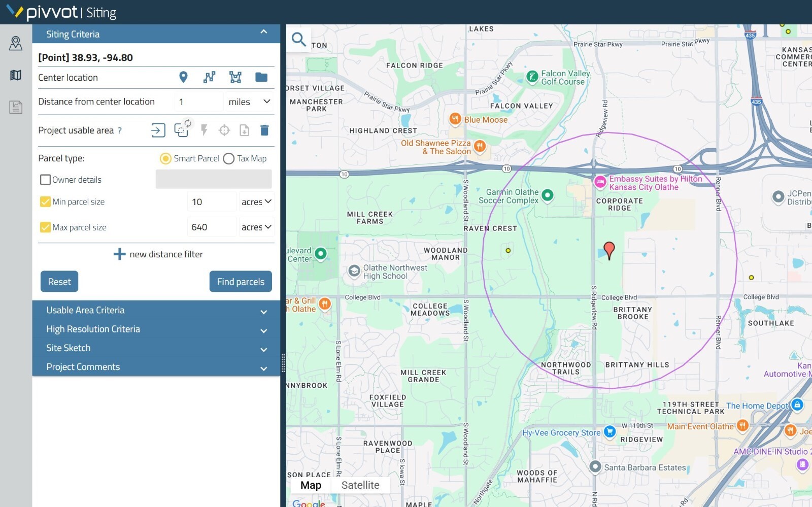This screenshot has height=507, width=812.
Task: Switch to Map view tab
Action: click(311, 485)
